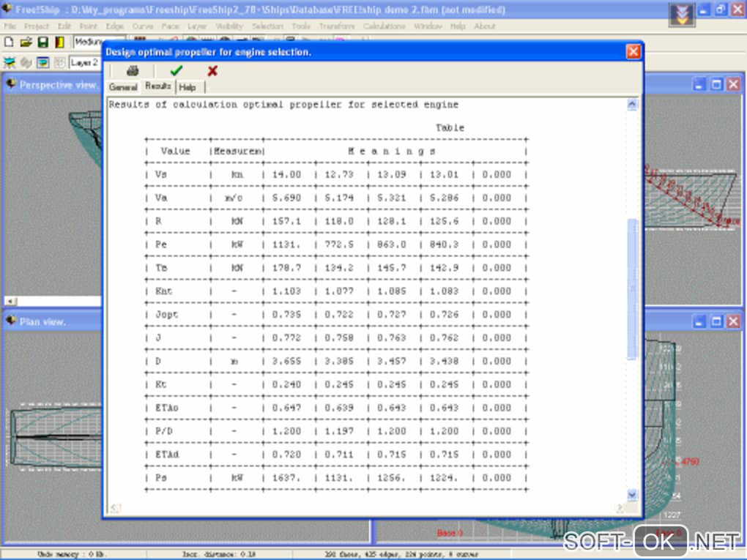Image resolution: width=747 pixels, height=560 pixels.
Task: Click the D value 3.655 cell
Action: coord(287,362)
